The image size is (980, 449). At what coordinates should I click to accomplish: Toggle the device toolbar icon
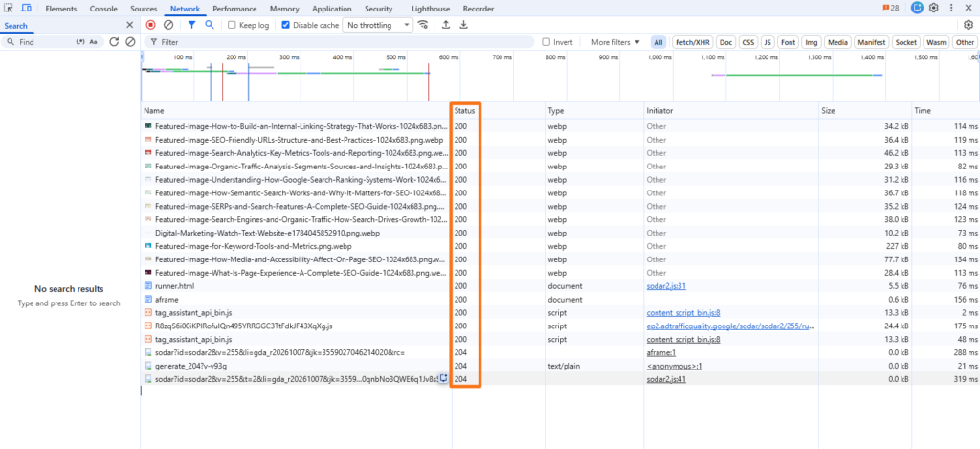pyautogui.click(x=26, y=8)
